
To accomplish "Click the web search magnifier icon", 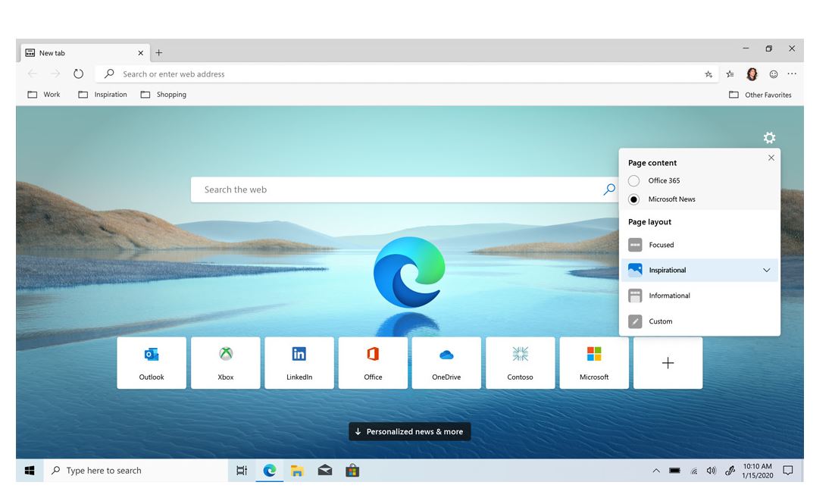I will click(609, 189).
